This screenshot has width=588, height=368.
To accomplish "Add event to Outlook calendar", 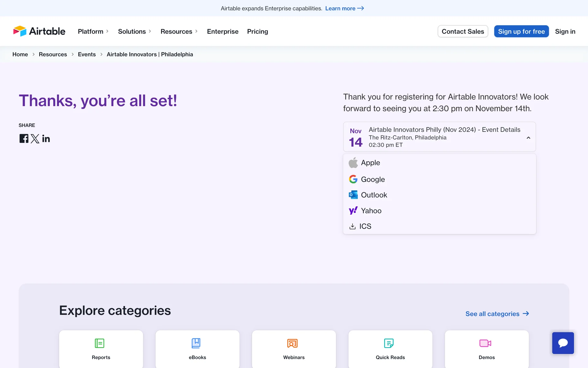I will click(374, 195).
